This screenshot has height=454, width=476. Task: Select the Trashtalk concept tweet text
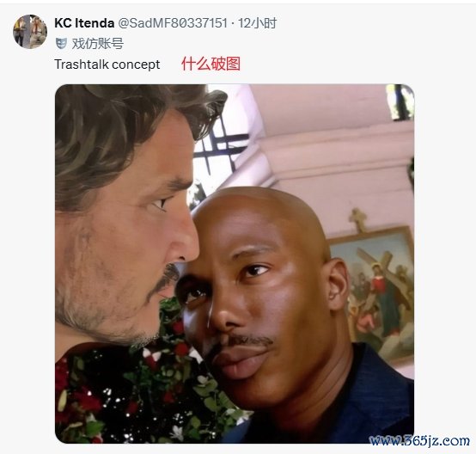point(107,64)
